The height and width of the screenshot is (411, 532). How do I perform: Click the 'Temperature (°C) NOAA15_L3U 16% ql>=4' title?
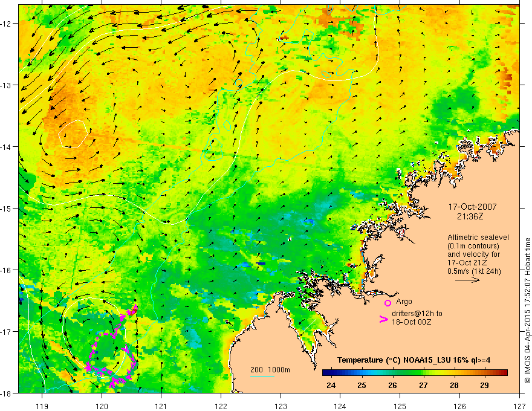pyautogui.click(x=414, y=360)
